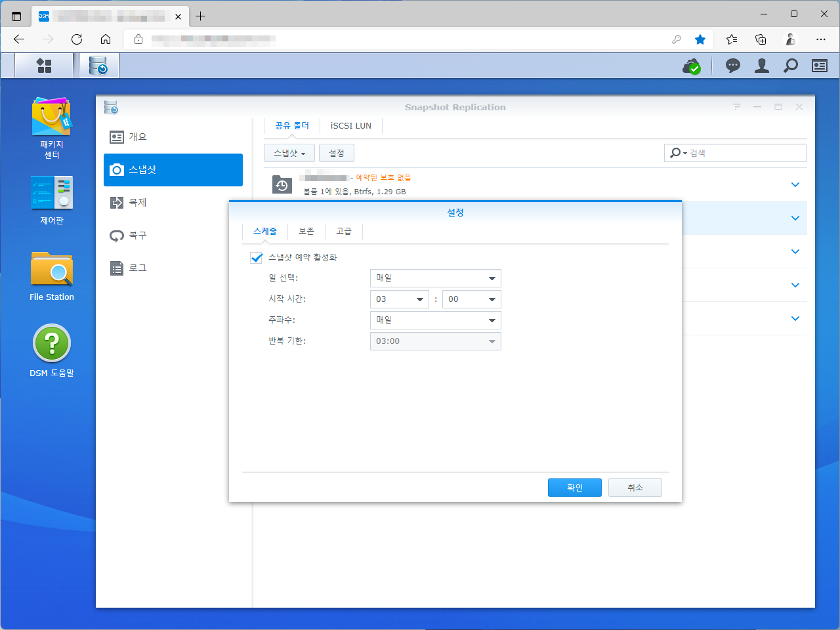Switch to 스케줄 tab

(x=265, y=231)
